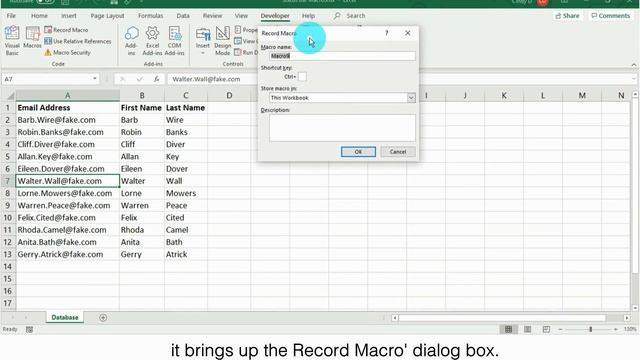Add a new sheet with plus icon
640x360 pixels.
[x=103, y=318]
